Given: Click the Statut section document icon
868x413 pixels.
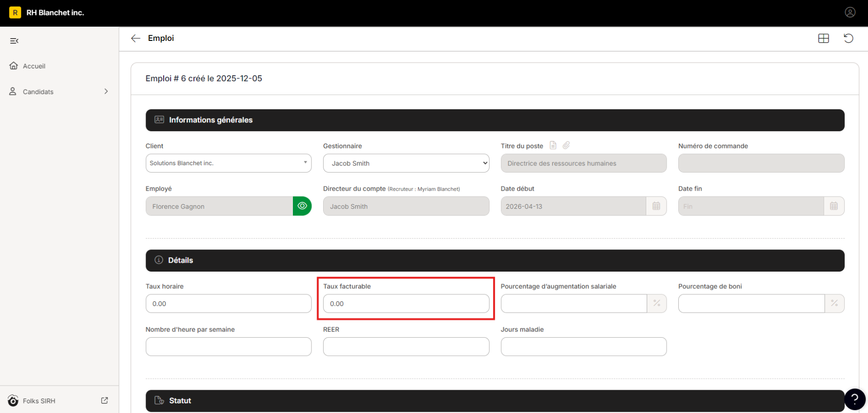Looking at the screenshot, I should (159, 400).
